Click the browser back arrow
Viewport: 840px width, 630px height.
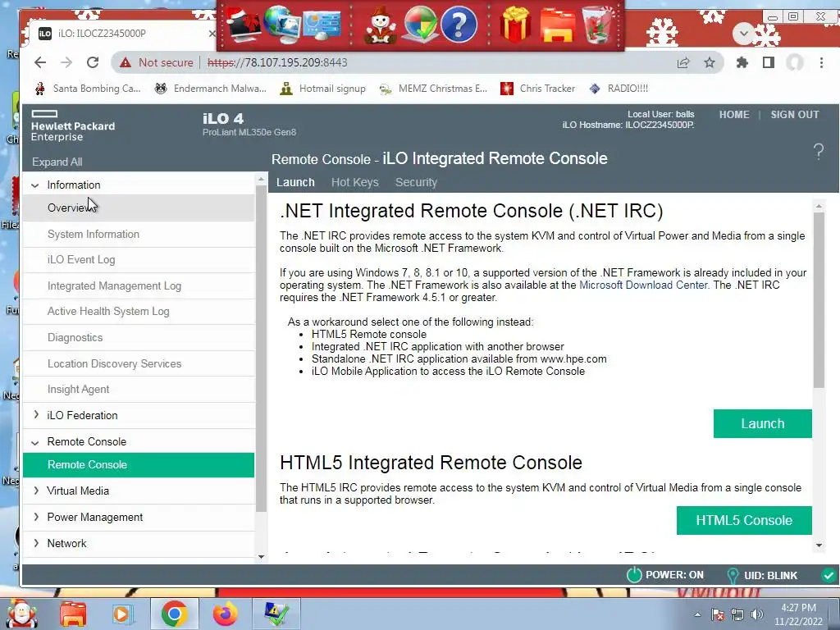pos(40,62)
